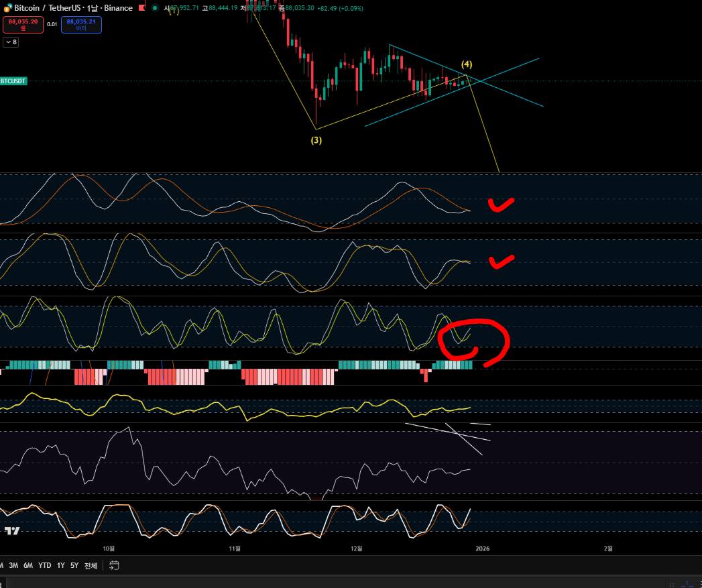Select the (4) Elliott wave label
Image resolution: width=702 pixels, height=588 pixels.
coord(467,64)
